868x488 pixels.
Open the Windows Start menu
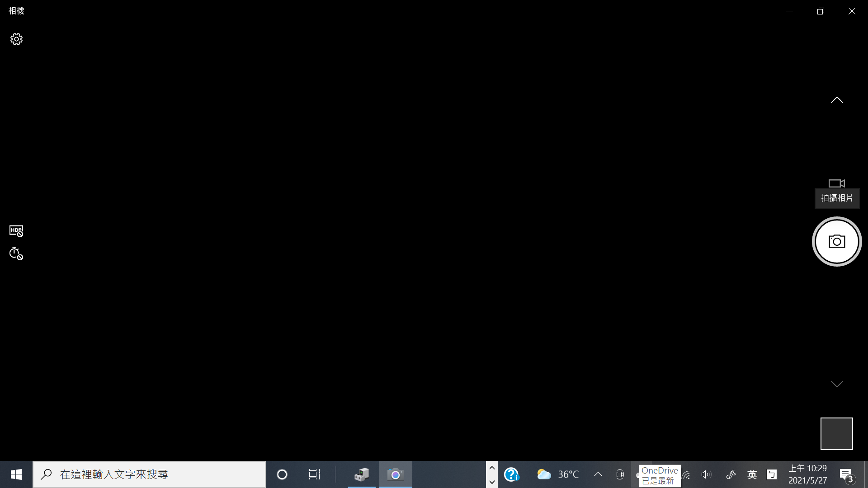16,474
